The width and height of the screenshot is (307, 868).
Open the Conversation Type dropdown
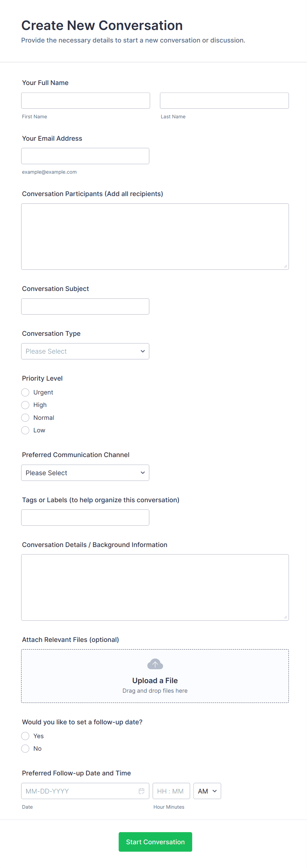[x=85, y=351]
